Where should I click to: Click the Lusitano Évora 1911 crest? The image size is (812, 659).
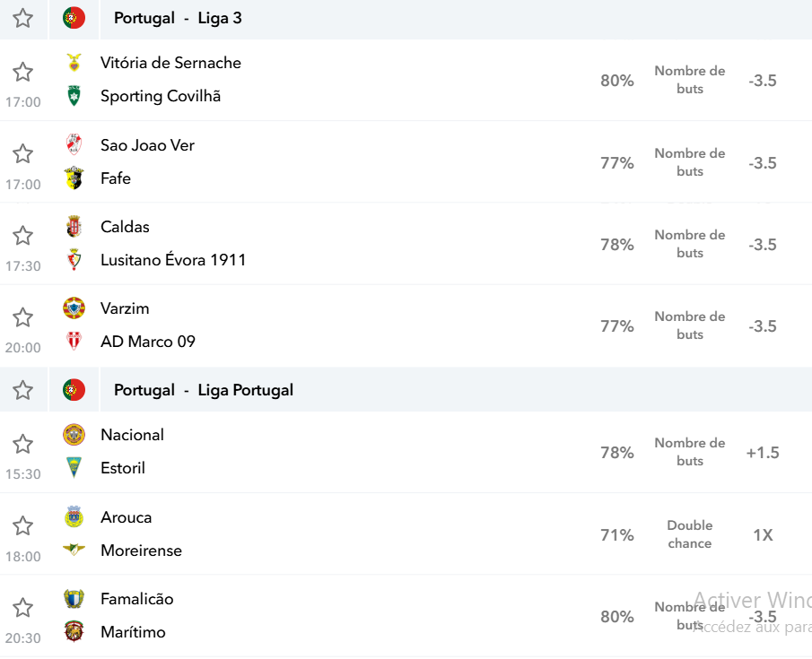pos(74,259)
